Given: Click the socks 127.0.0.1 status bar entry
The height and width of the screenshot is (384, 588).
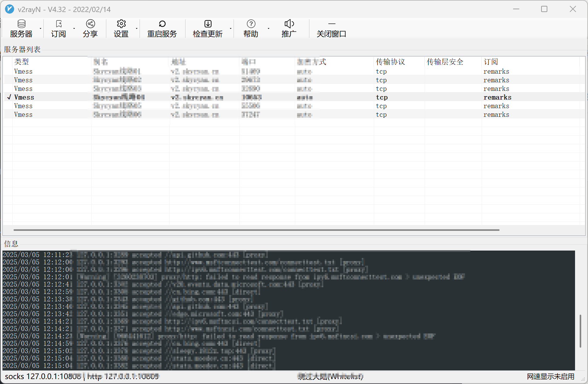Looking at the screenshot, I should [x=43, y=376].
